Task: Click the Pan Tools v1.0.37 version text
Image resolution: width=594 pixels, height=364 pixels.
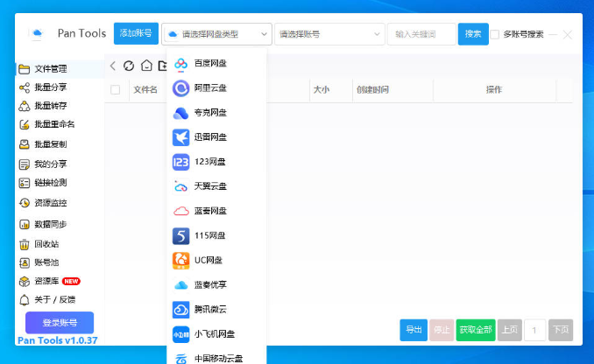Action: tap(58, 340)
